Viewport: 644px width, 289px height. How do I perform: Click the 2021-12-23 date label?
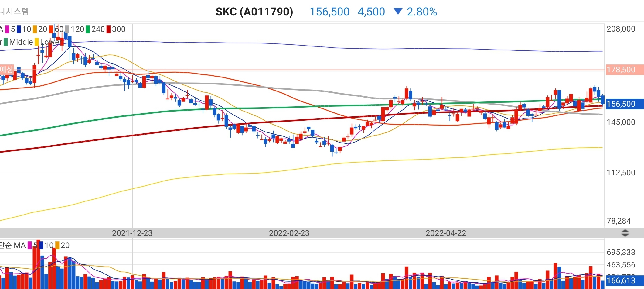(132, 233)
